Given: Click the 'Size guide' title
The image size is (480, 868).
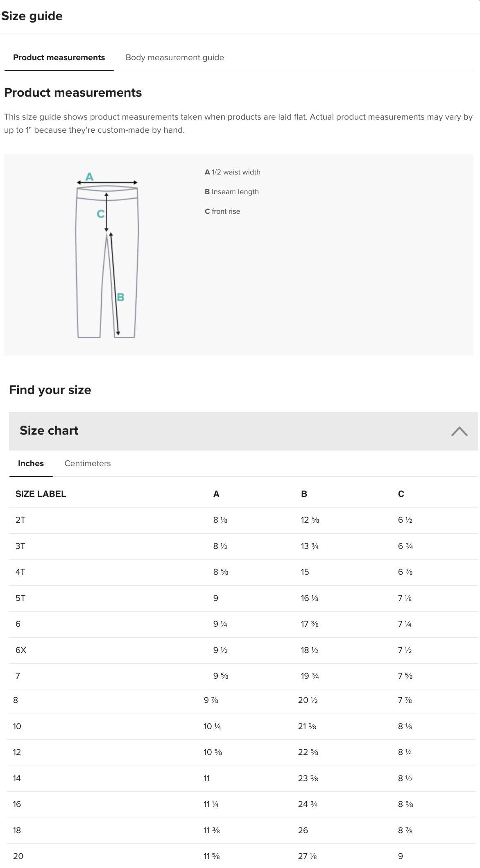Looking at the screenshot, I should pos(33,16).
